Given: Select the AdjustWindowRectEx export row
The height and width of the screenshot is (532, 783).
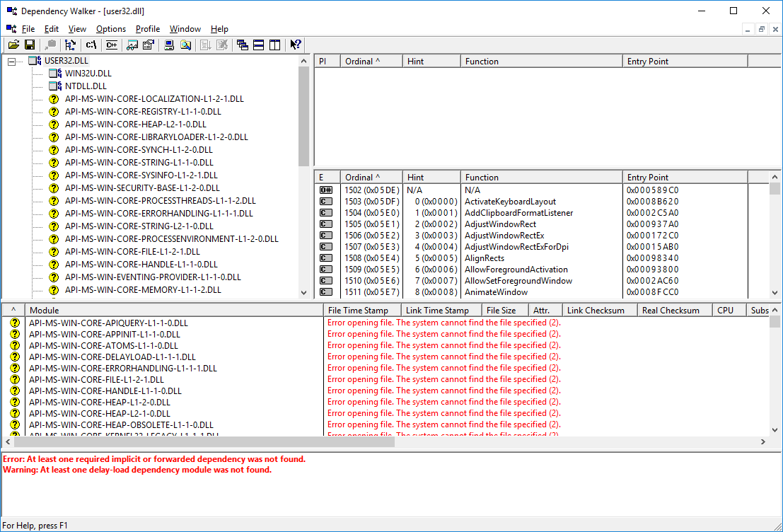Looking at the screenshot, I should point(495,236).
